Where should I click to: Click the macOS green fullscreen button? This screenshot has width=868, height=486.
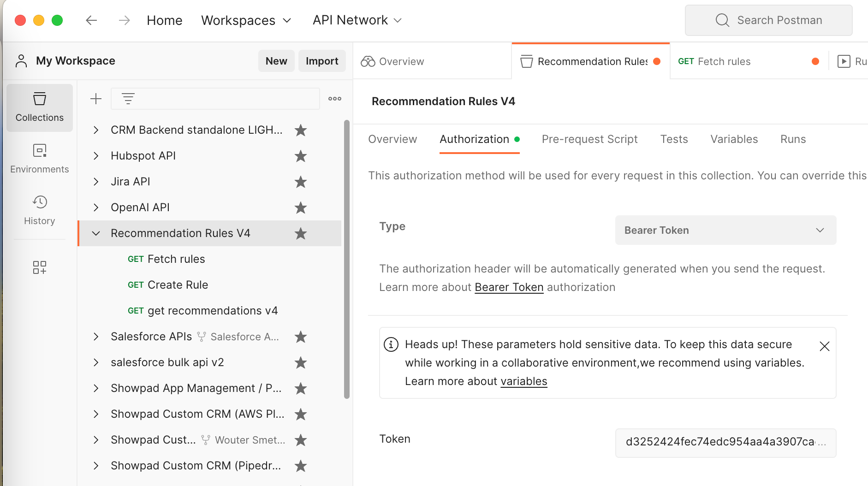(57, 20)
